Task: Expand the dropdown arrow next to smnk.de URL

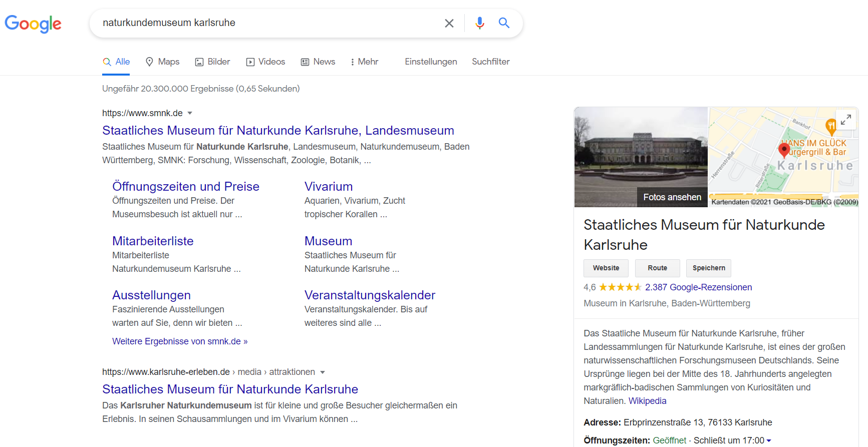Action: click(190, 114)
